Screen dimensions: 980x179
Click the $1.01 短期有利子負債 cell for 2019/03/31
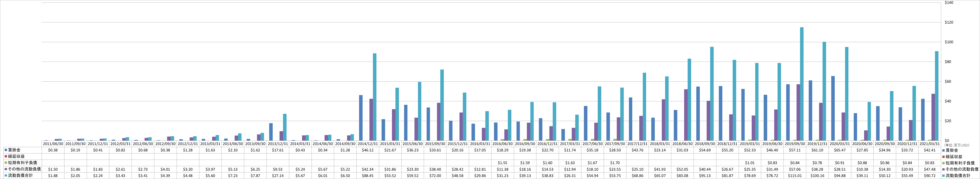click(750, 163)
